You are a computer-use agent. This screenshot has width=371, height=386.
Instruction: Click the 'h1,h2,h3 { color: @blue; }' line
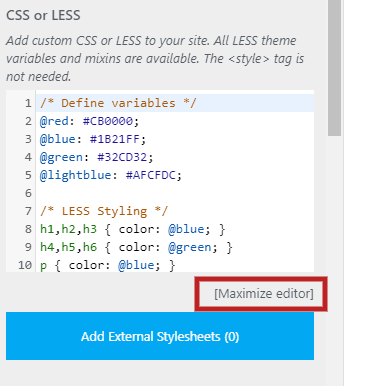[x=132, y=229]
